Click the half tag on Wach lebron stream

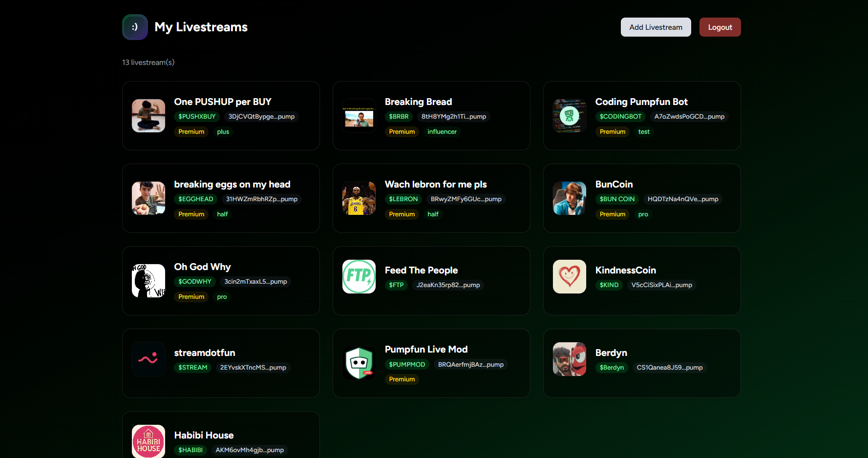[x=433, y=214]
